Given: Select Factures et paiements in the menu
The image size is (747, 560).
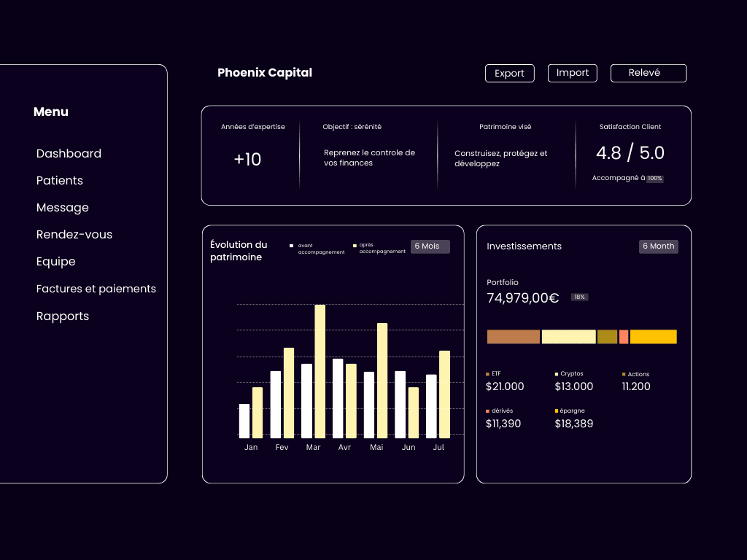Looking at the screenshot, I should 96,289.
